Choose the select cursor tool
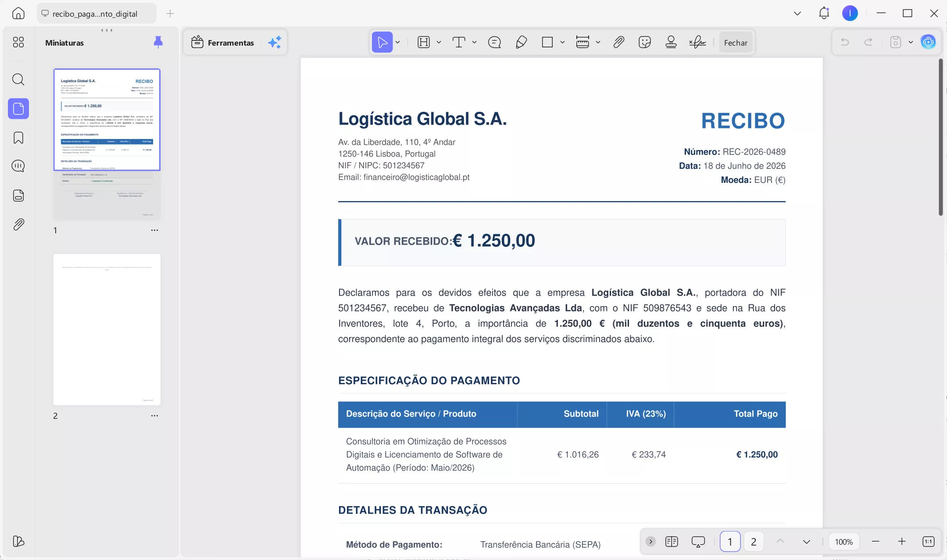 [x=382, y=42]
